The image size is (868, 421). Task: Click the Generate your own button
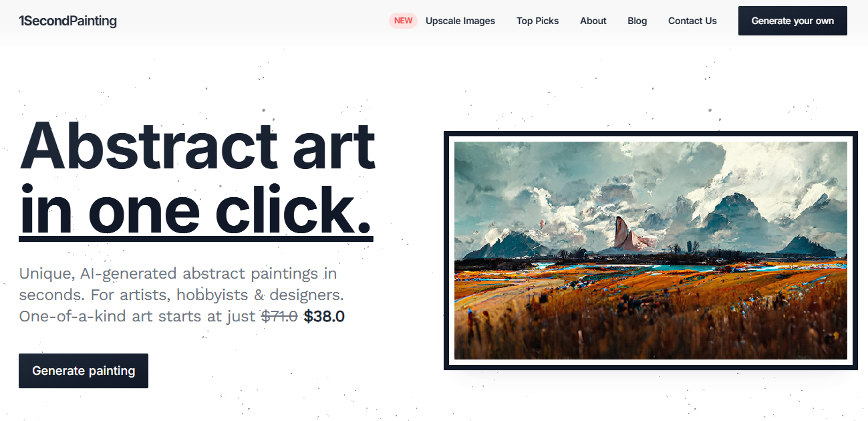click(792, 21)
